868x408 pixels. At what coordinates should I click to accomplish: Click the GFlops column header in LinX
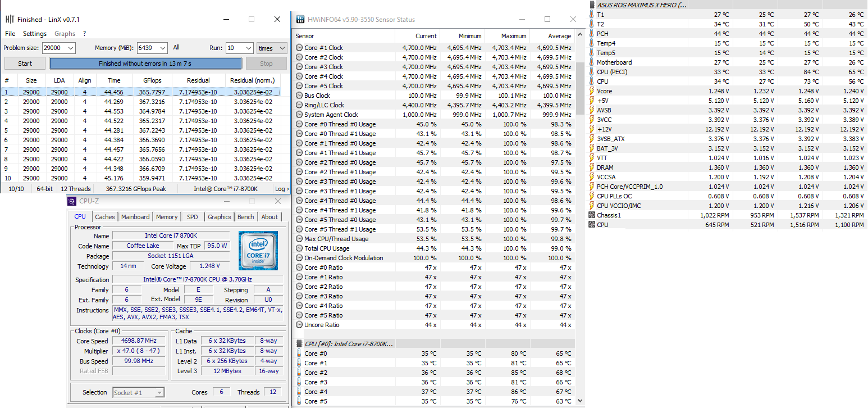(x=152, y=80)
